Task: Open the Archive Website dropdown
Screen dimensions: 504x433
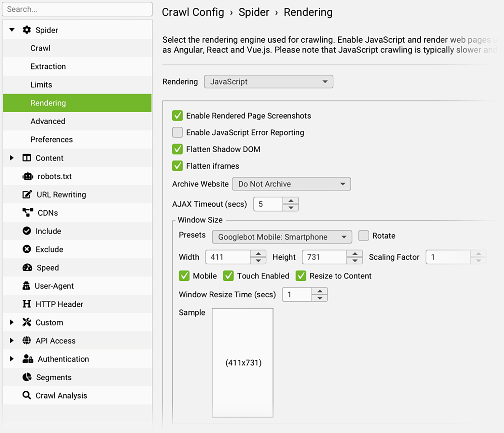Action: pyautogui.click(x=292, y=184)
